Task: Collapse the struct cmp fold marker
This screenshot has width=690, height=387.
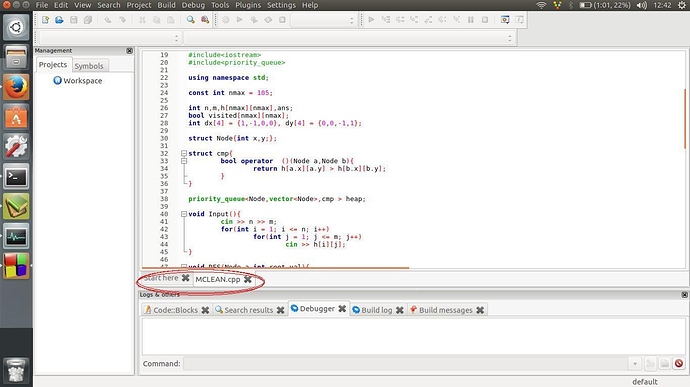Action: [x=184, y=153]
